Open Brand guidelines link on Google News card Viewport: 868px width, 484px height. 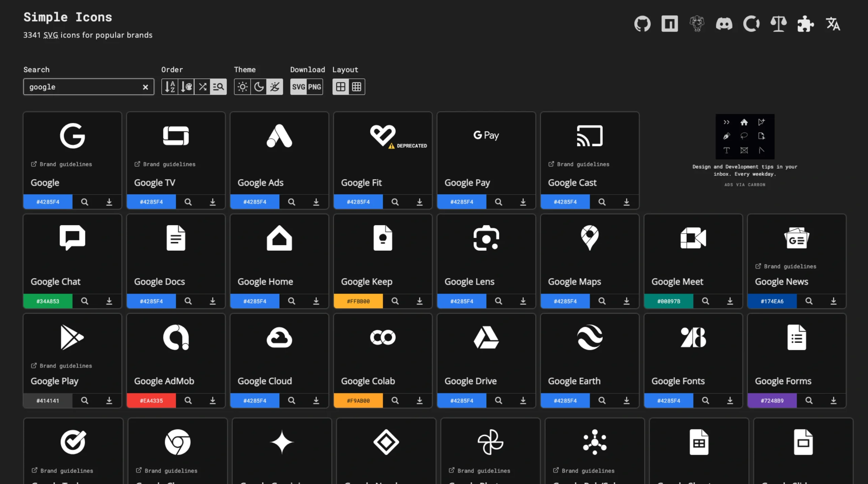coord(786,266)
